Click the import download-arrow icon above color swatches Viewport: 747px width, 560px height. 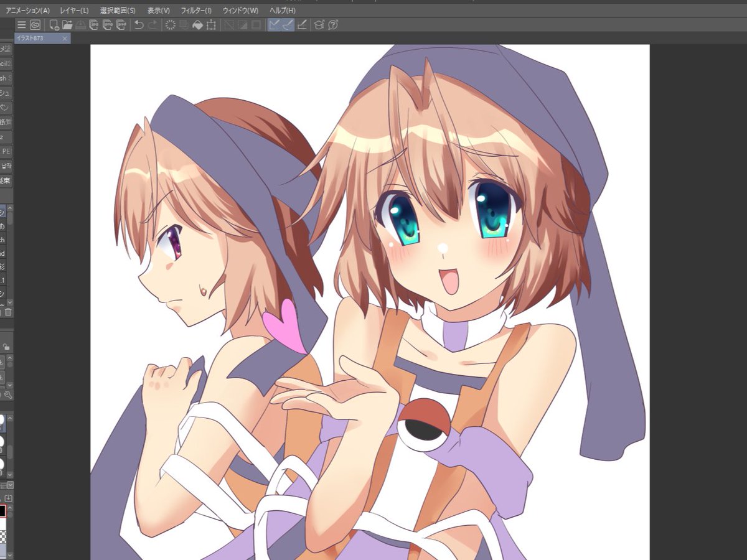[9, 499]
